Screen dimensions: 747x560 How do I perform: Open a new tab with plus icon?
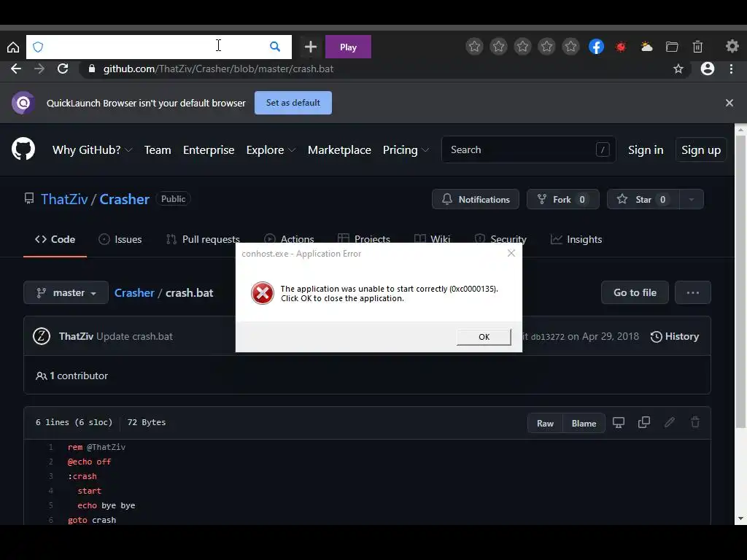click(x=311, y=47)
